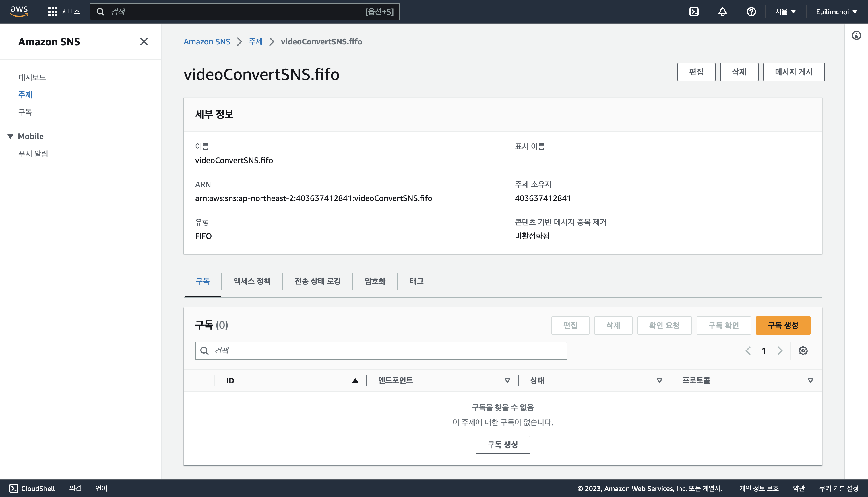Open subscription table preferences gear icon
Screen dimensions: 868x497
pyautogui.click(x=803, y=350)
